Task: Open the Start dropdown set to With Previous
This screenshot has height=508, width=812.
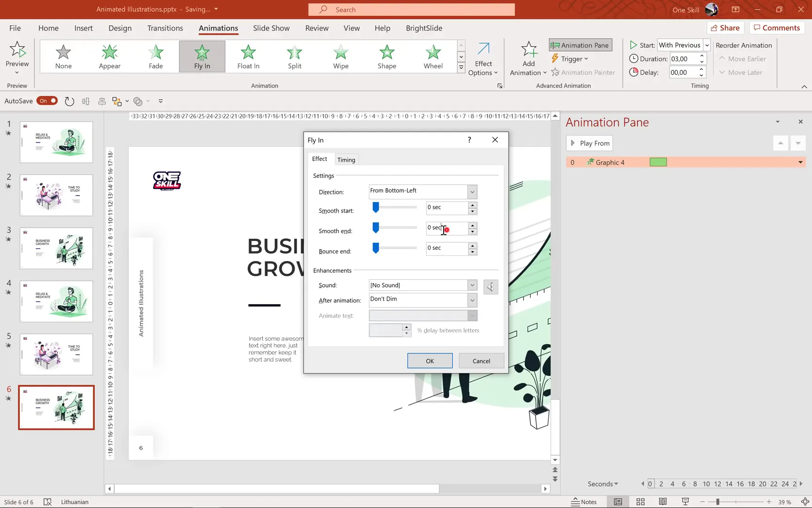Action: (x=706, y=45)
